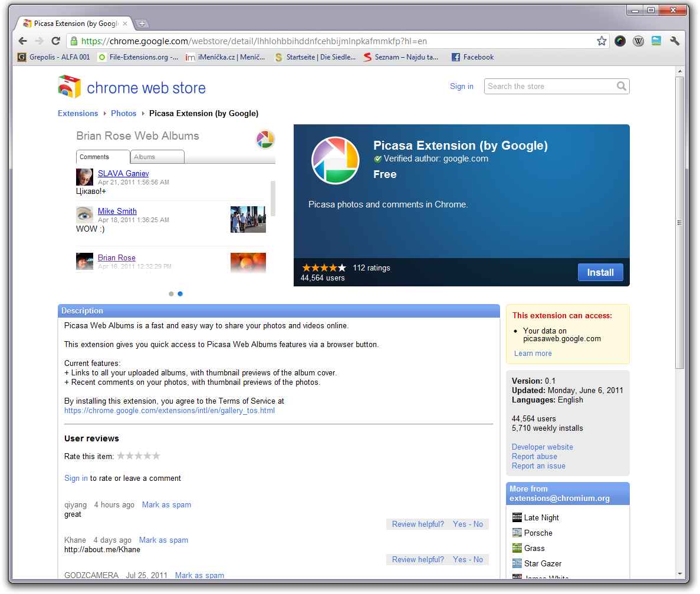700x594 pixels.
Task: Click the Wikipedia extension icon beside the address bar
Action: coord(638,42)
